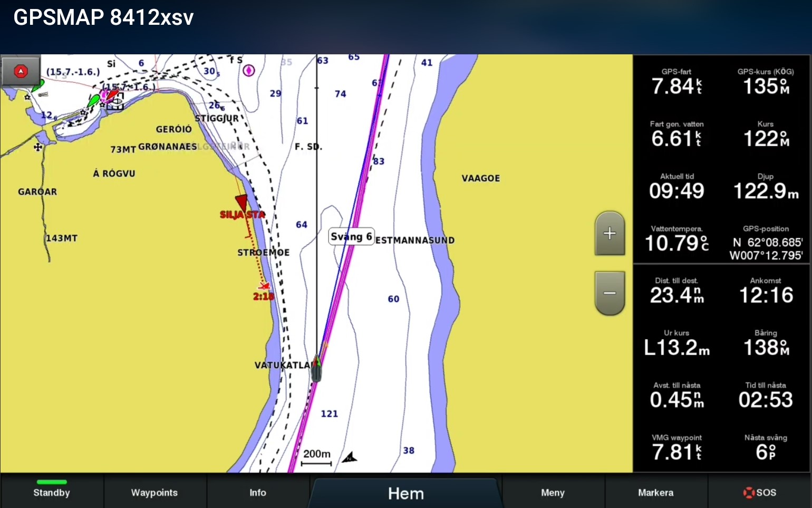Select the Kurs 122° data field
This screenshot has height=508, width=812.
click(766, 134)
